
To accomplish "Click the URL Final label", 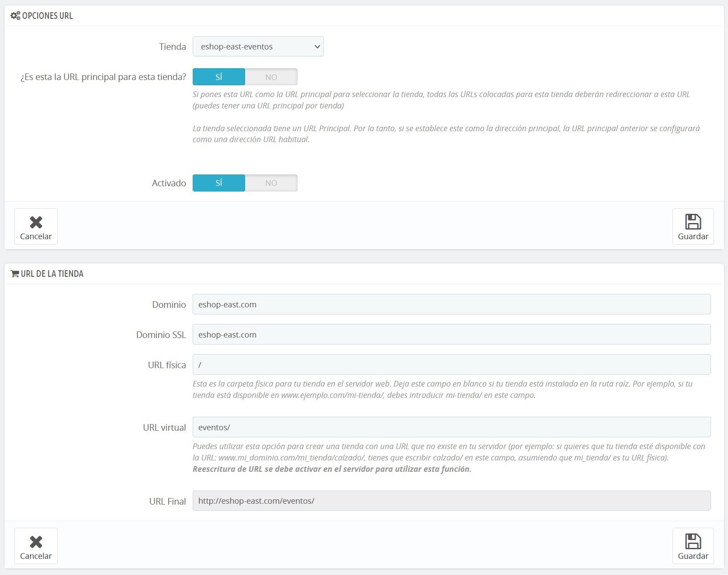I will pyautogui.click(x=167, y=502).
